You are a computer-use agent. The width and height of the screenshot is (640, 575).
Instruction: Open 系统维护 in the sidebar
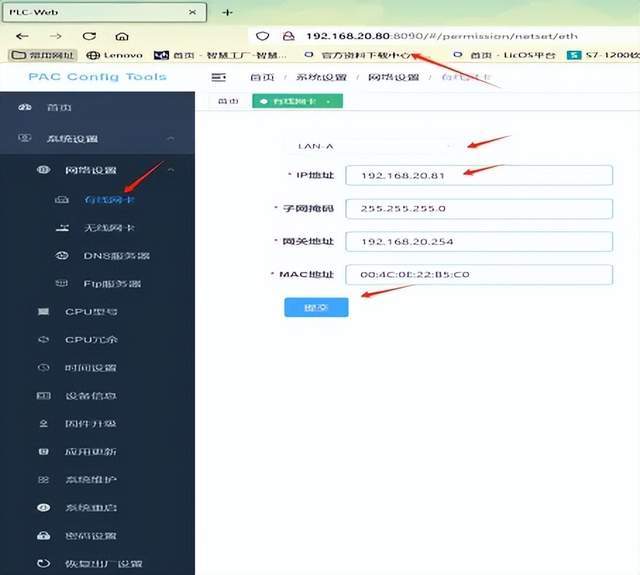pos(91,480)
